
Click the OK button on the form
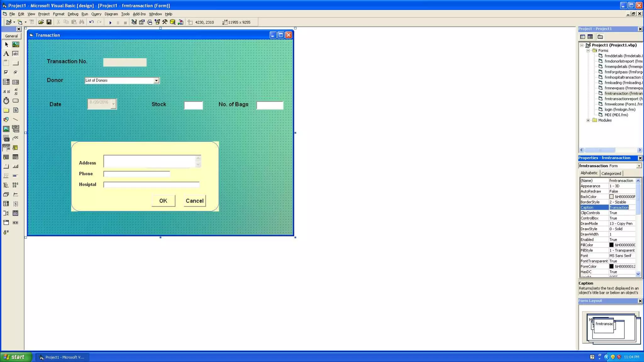click(x=163, y=201)
